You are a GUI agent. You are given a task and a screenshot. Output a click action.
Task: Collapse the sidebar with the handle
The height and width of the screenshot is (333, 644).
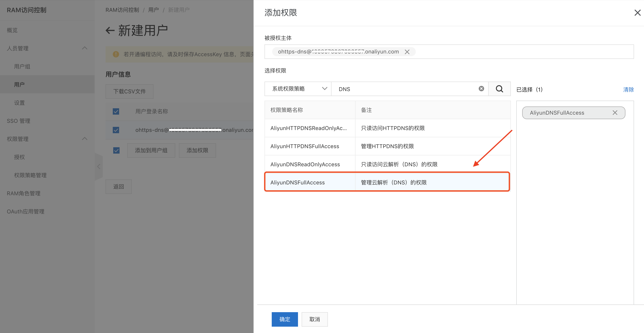[99, 167]
